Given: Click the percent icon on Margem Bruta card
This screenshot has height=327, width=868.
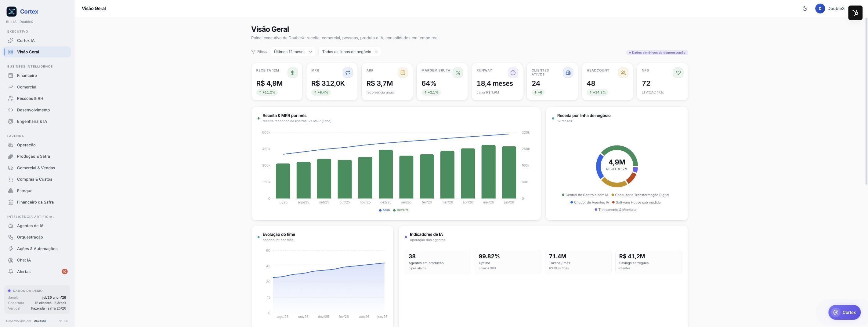Looking at the screenshot, I should coord(458,73).
